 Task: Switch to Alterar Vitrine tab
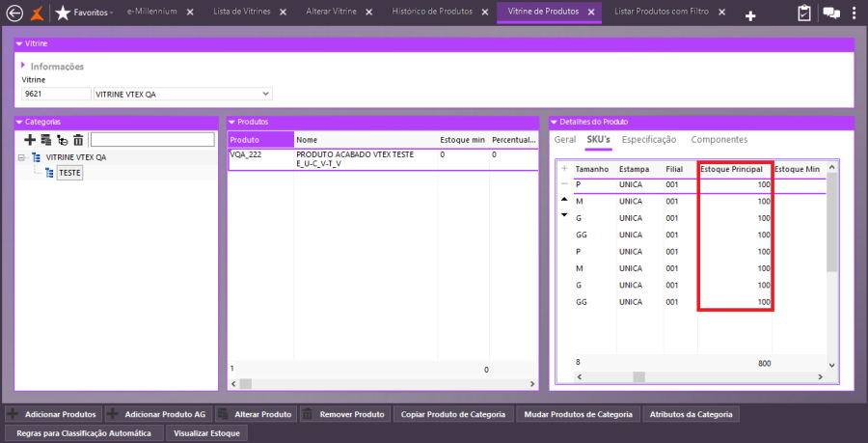(x=331, y=12)
